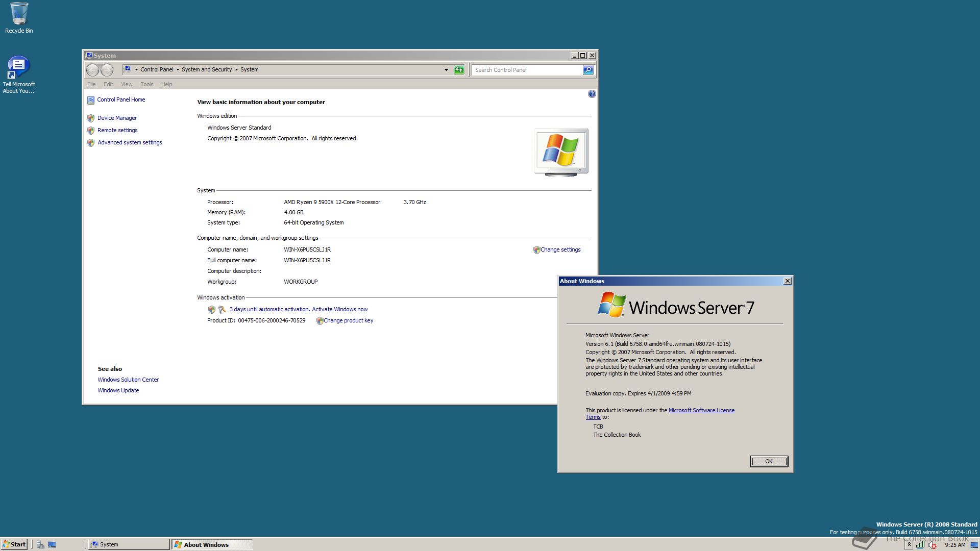Open the File menu
Viewport: 980px width, 551px height.
tap(91, 84)
